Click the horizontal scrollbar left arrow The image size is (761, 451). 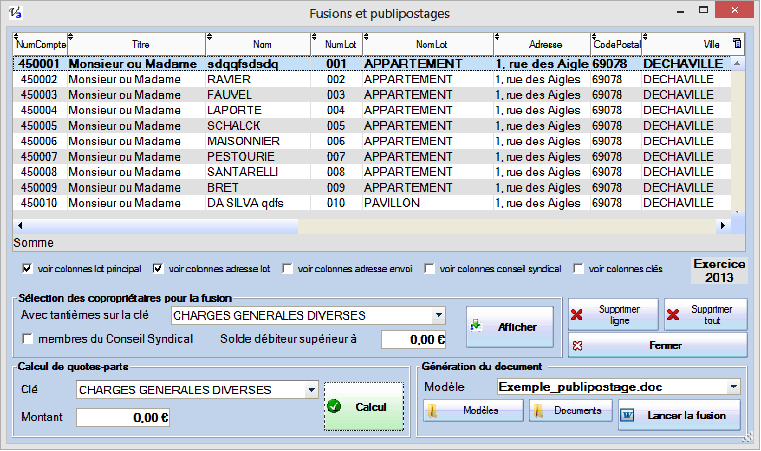pos(20,225)
